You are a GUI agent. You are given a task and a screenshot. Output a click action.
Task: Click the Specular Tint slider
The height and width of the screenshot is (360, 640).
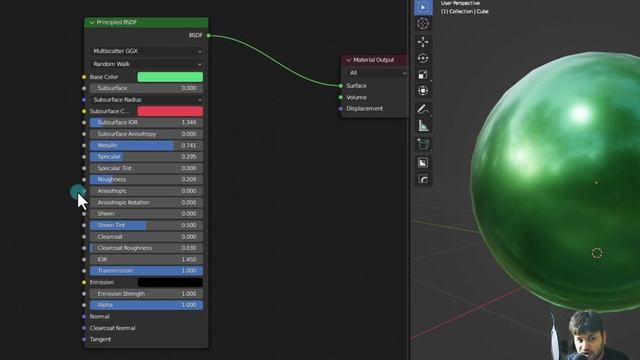point(146,168)
